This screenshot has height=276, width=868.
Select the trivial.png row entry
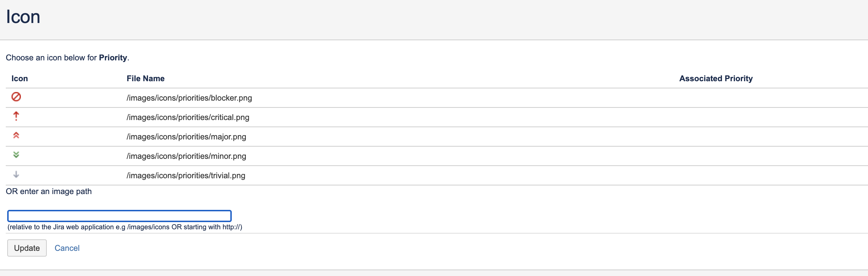185,175
